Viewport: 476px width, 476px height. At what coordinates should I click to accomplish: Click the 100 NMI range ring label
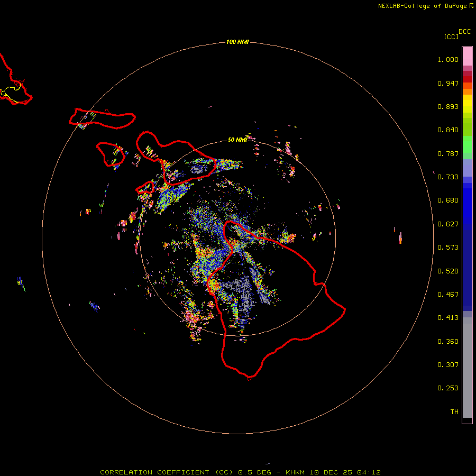[x=237, y=42]
